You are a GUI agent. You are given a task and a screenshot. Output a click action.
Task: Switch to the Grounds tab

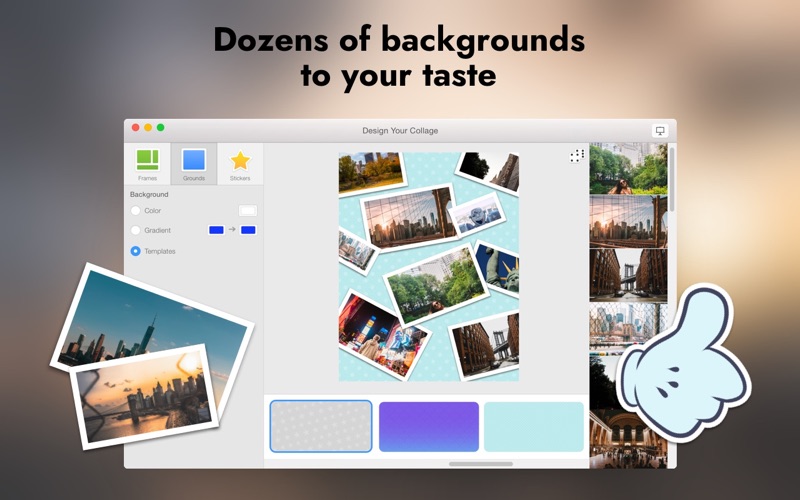[x=194, y=164]
